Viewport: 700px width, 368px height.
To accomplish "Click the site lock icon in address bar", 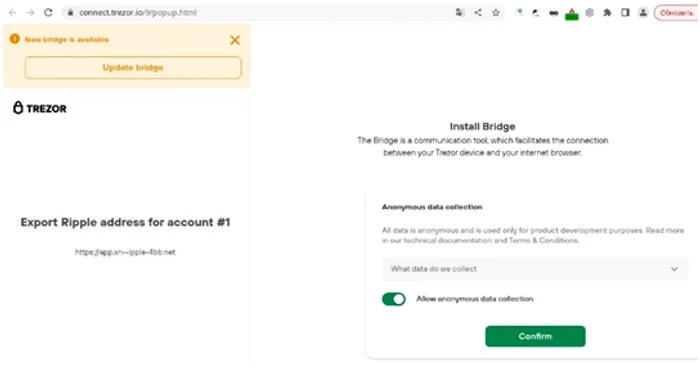I will (70, 13).
